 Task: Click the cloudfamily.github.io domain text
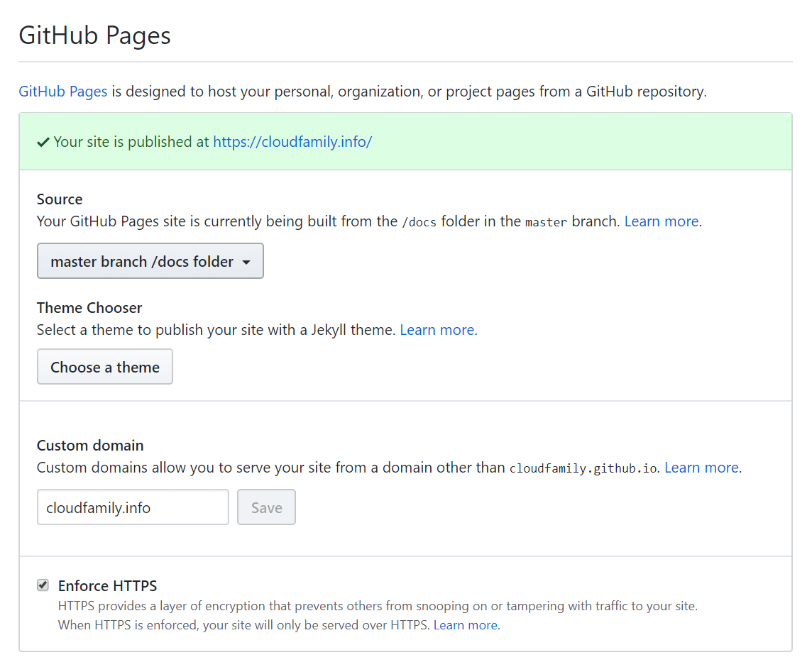coord(583,468)
